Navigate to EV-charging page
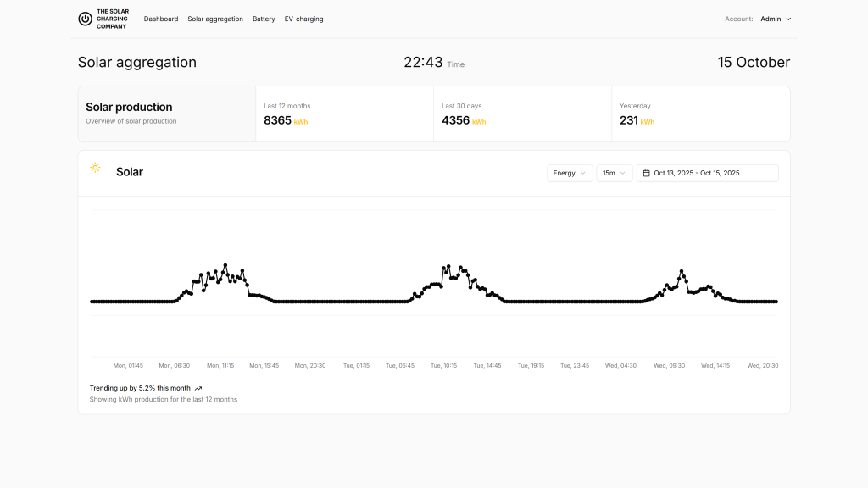Screen dimensions: 868x488 point(303,19)
